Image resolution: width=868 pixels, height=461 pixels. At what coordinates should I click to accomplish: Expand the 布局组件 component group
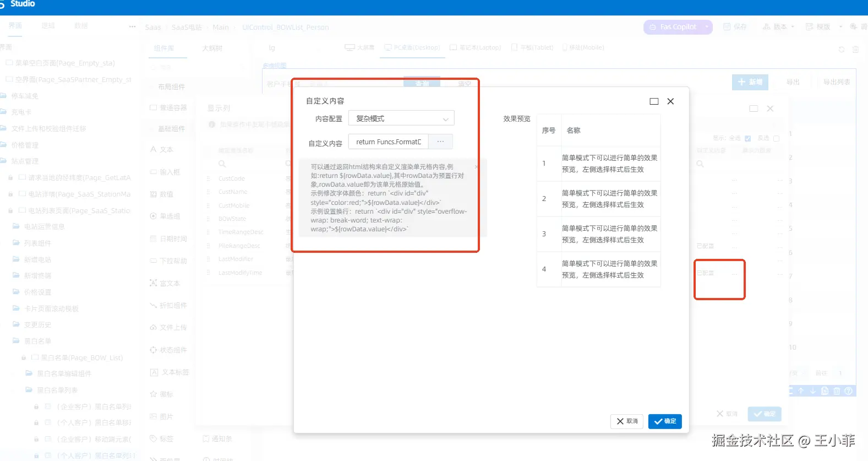[x=171, y=86]
